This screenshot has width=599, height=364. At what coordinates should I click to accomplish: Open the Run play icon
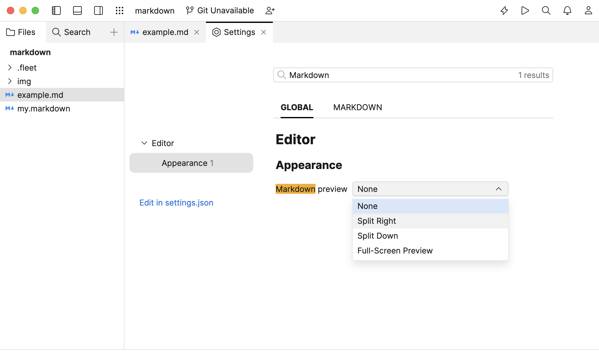525,10
